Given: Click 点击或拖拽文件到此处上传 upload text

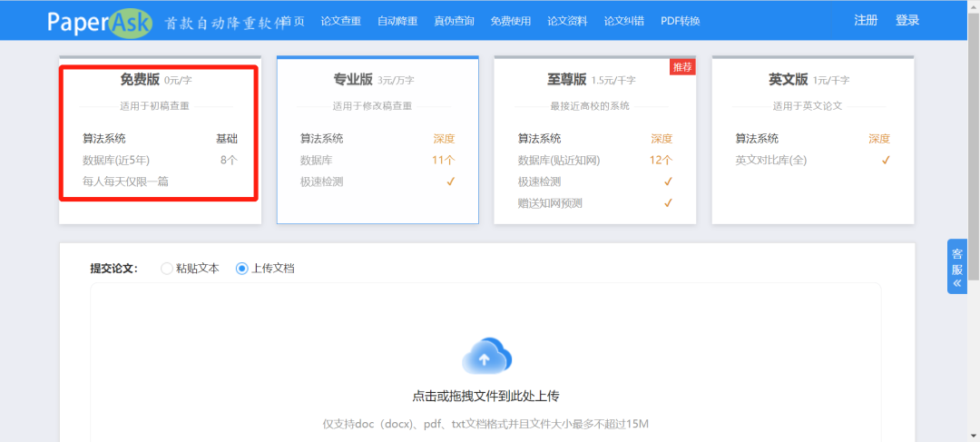Looking at the screenshot, I should 485,396.
